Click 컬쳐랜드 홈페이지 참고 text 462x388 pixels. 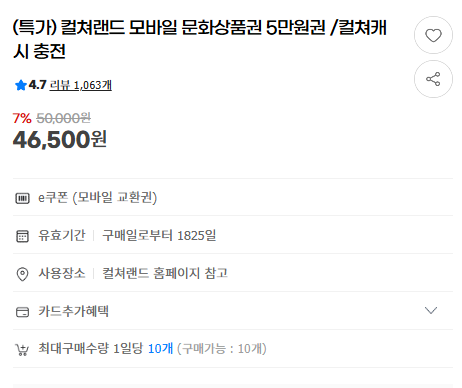click(165, 273)
